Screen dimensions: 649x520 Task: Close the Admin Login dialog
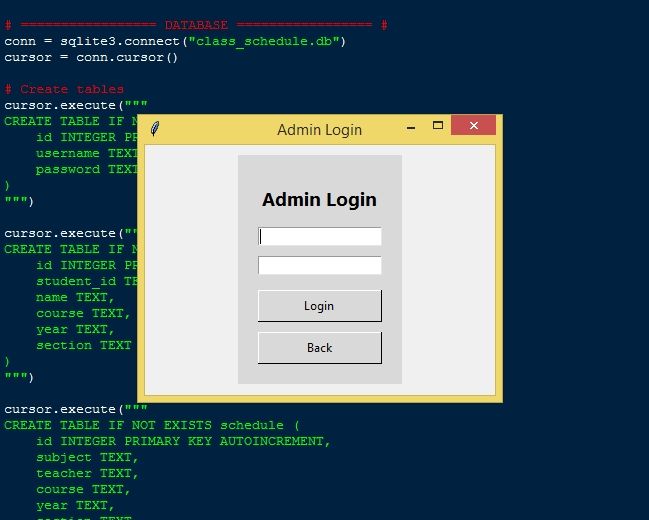[x=474, y=126]
